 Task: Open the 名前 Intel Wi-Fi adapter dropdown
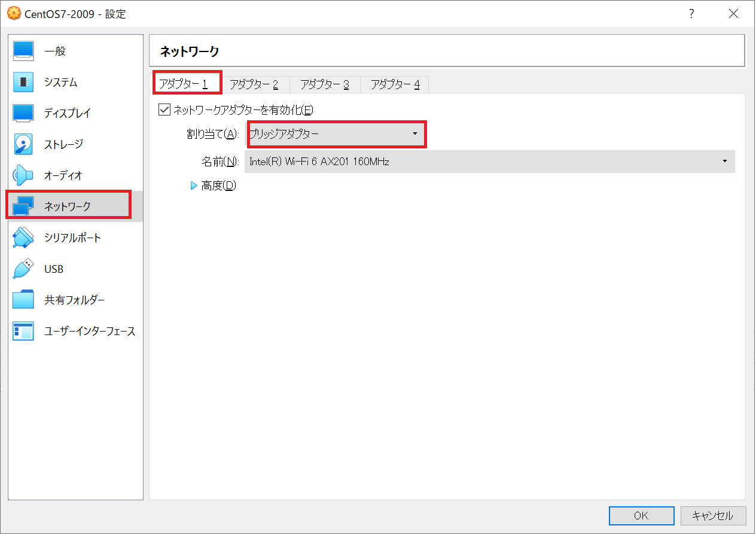coord(490,162)
